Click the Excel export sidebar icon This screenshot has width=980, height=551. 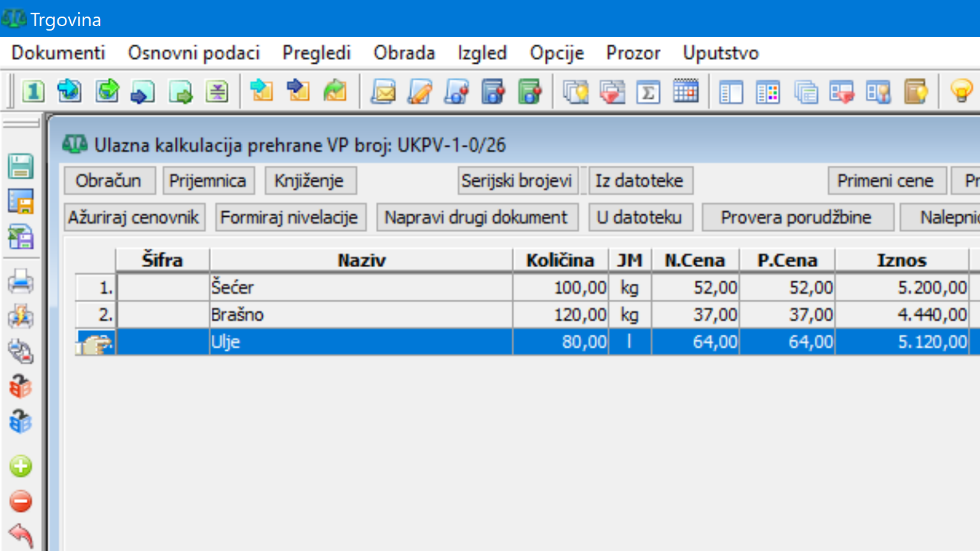(20, 237)
